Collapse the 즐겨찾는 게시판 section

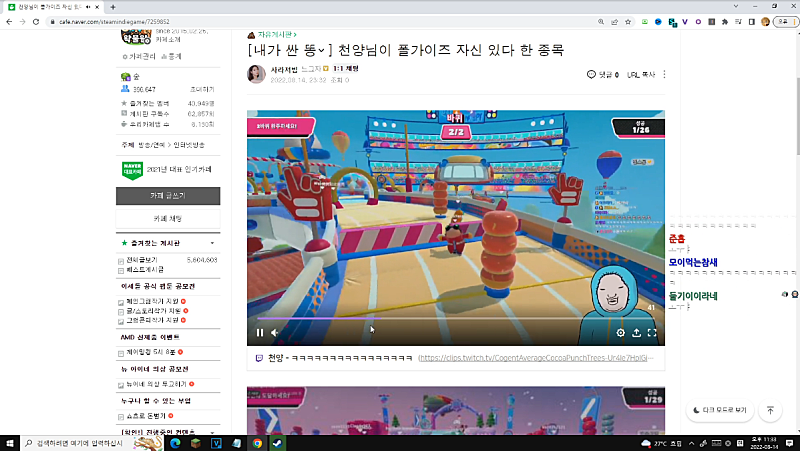212,243
